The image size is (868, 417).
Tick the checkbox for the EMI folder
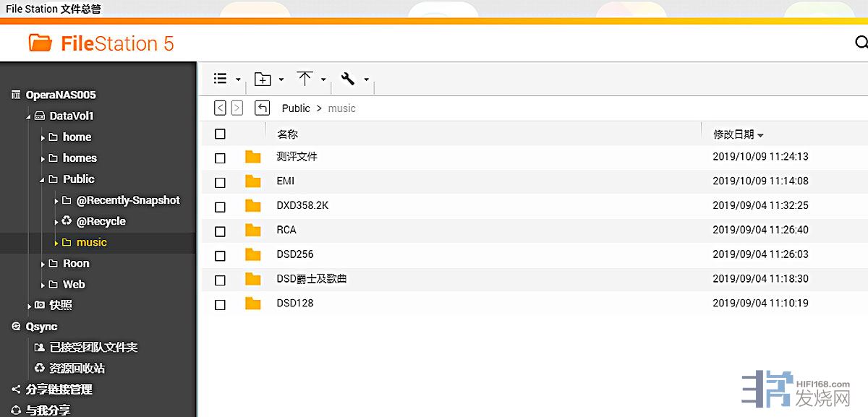[221, 182]
